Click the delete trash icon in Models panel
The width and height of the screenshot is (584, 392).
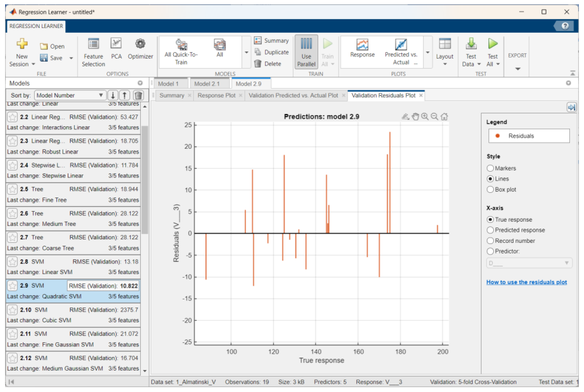pos(138,95)
